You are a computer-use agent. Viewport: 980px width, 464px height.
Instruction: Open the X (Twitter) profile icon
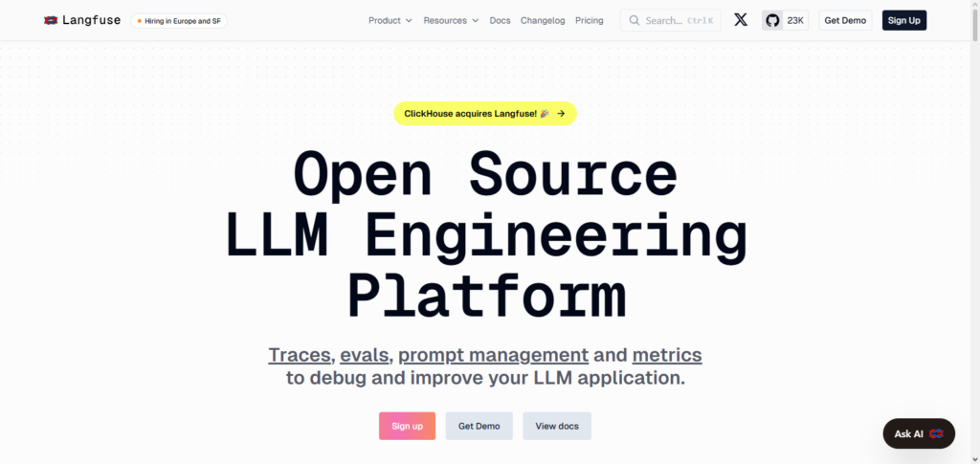(x=741, y=20)
